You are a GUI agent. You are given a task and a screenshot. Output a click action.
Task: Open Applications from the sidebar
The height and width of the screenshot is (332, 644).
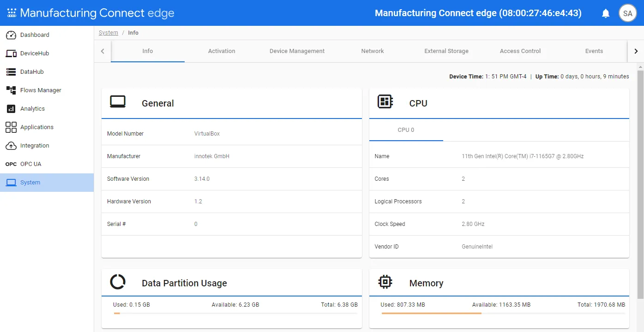(47, 127)
